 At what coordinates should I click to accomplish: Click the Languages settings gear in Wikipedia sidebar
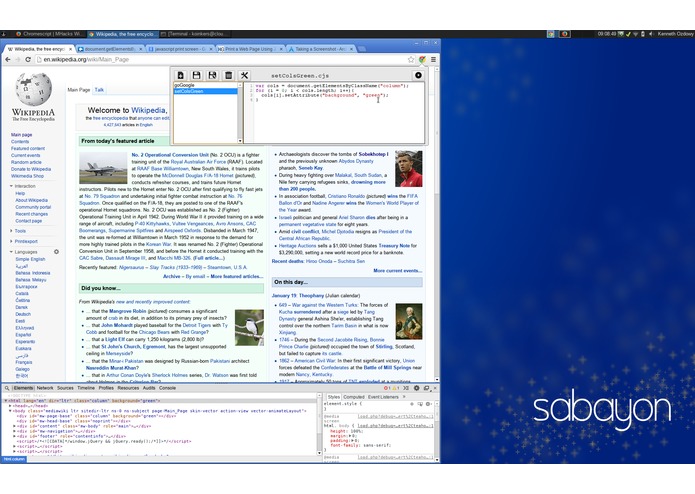tap(56, 252)
